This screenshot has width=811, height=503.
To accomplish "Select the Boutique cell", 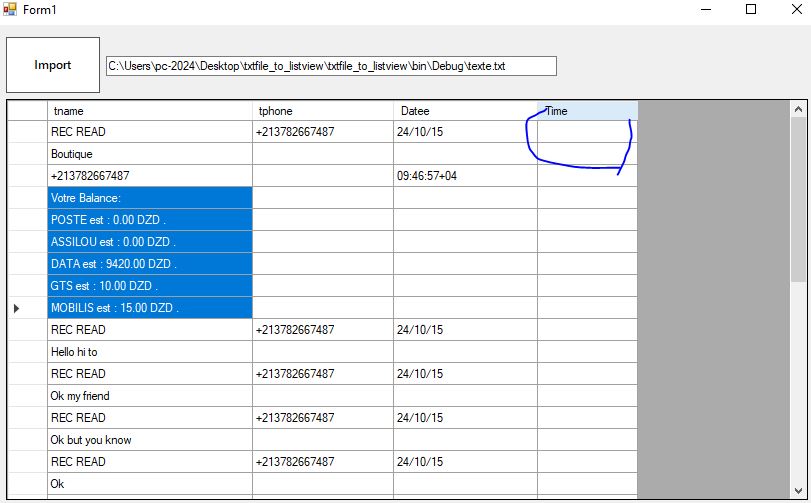I will [x=149, y=154].
